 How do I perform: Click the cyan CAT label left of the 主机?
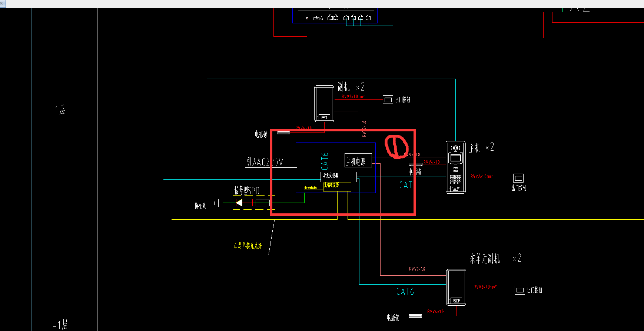point(405,185)
